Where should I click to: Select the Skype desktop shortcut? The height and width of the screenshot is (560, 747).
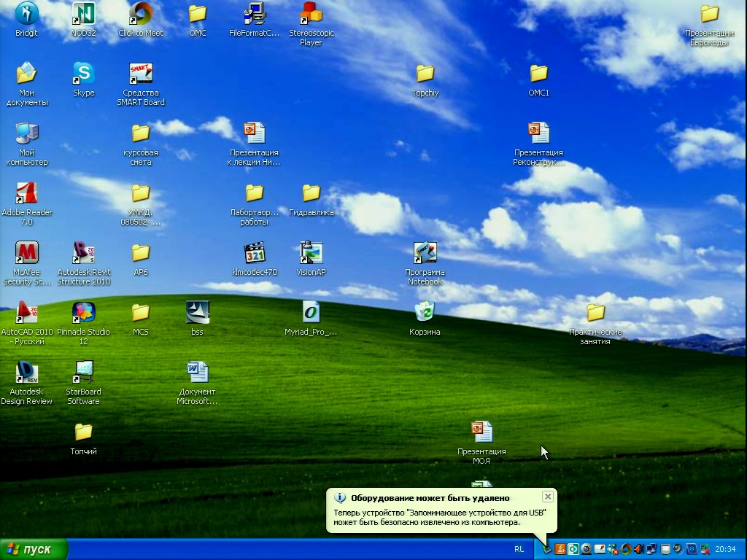tap(83, 79)
